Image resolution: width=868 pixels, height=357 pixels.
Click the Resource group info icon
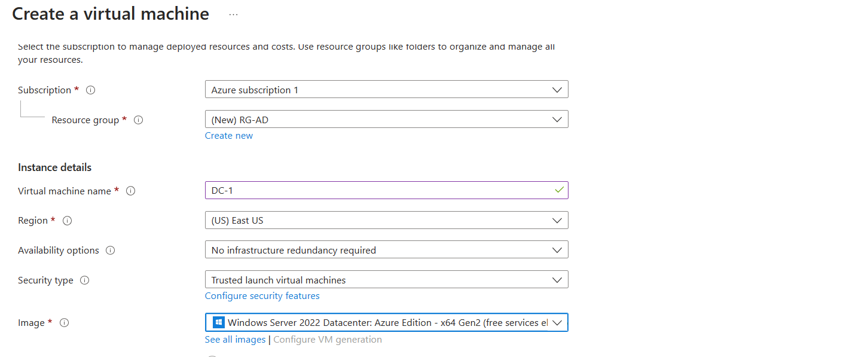139,120
